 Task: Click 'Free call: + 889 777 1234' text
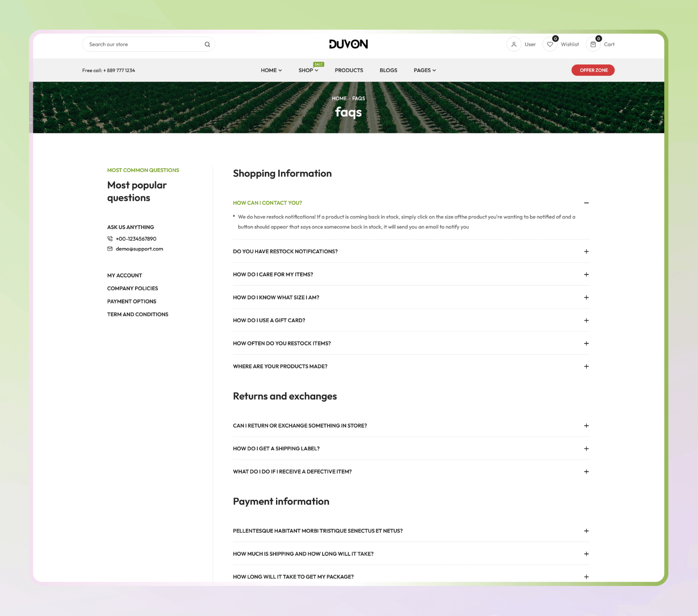[109, 70]
